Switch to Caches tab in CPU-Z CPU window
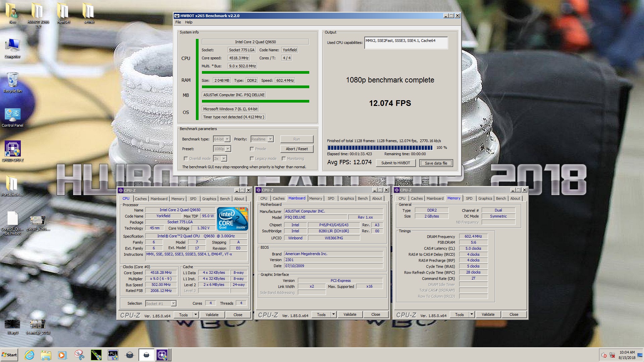Image resolution: width=644 pixels, height=362 pixels. (141, 199)
